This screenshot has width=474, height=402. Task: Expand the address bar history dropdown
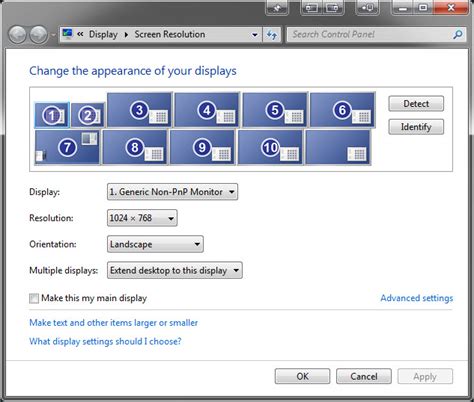point(255,35)
